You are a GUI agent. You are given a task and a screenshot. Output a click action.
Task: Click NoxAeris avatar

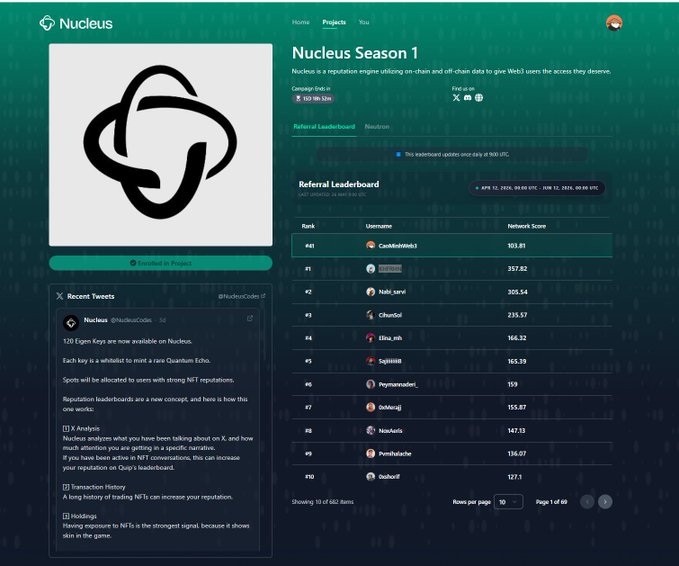pos(370,430)
